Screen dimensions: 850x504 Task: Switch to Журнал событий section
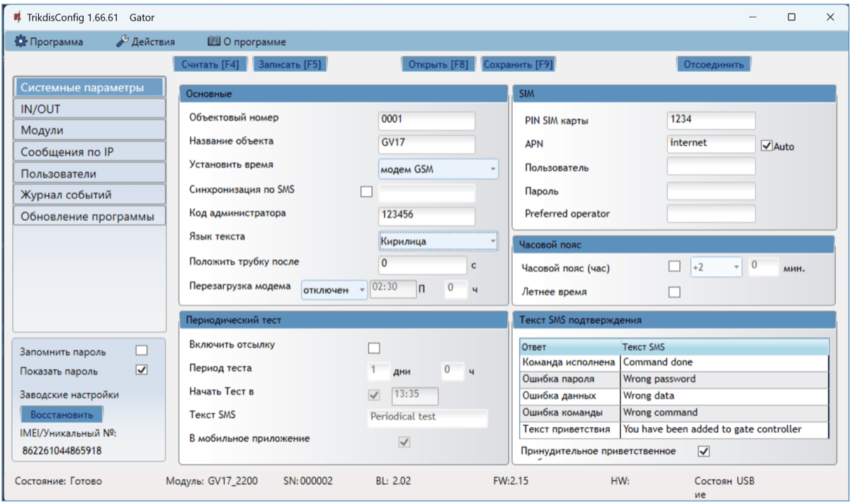point(89,195)
